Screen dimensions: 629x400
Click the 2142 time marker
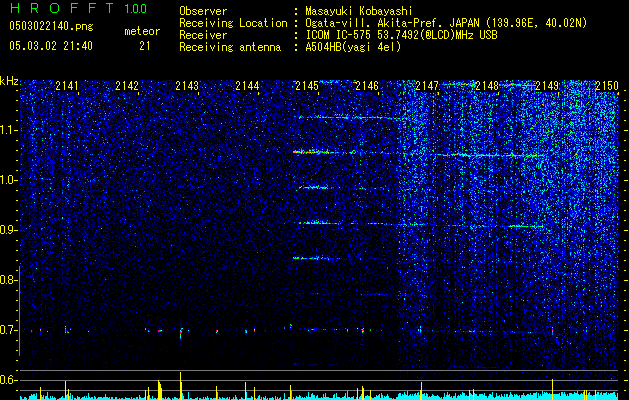127,85
